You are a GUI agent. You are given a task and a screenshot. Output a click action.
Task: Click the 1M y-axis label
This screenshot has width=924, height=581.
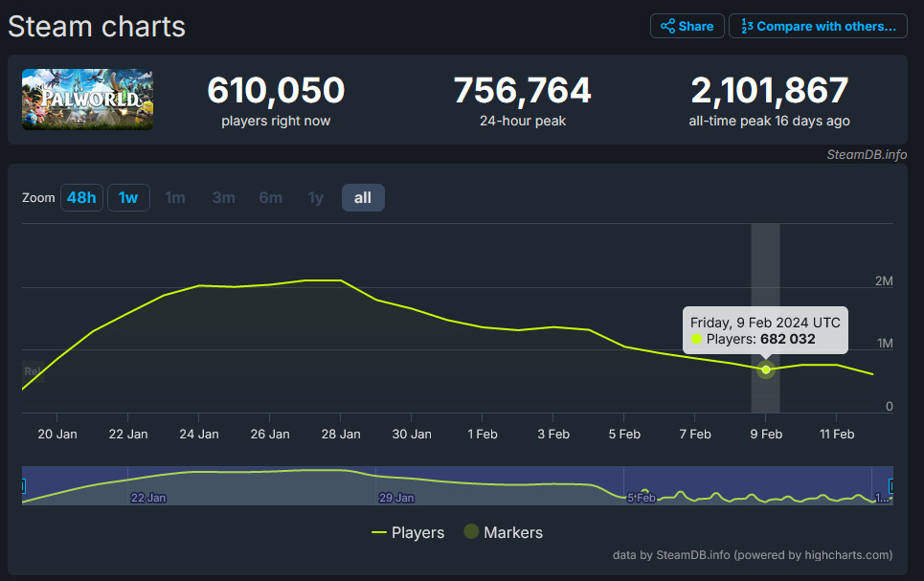point(885,343)
